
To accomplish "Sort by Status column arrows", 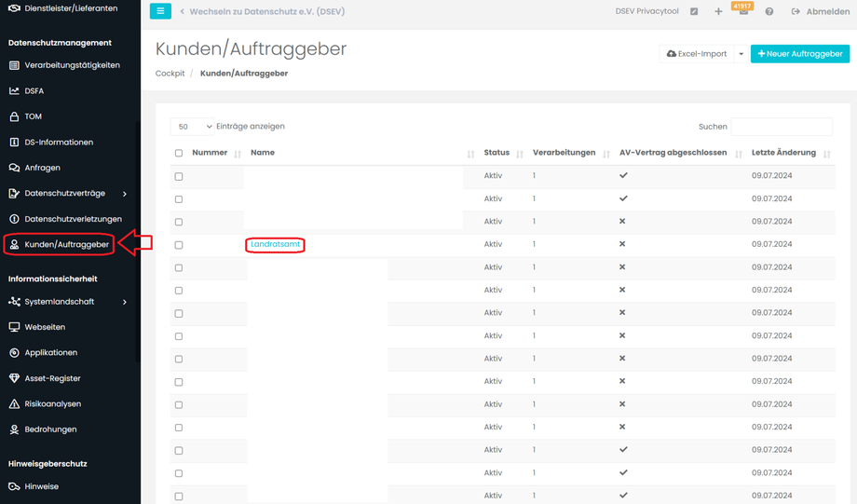I will coord(520,154).
